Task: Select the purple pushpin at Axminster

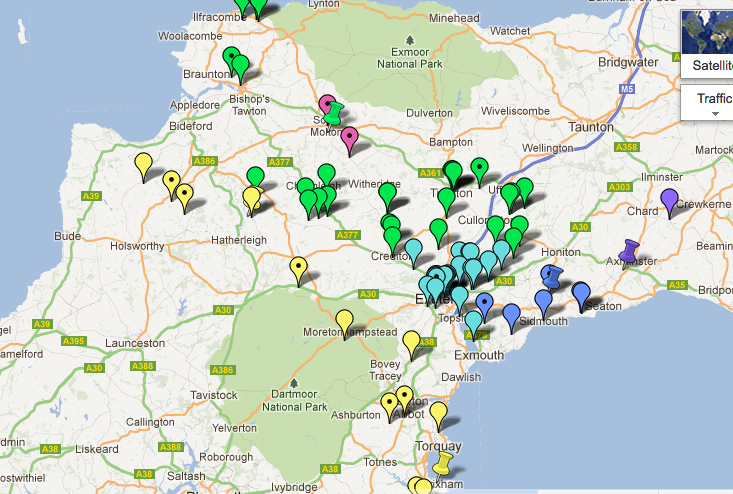Action: (629, 251)
